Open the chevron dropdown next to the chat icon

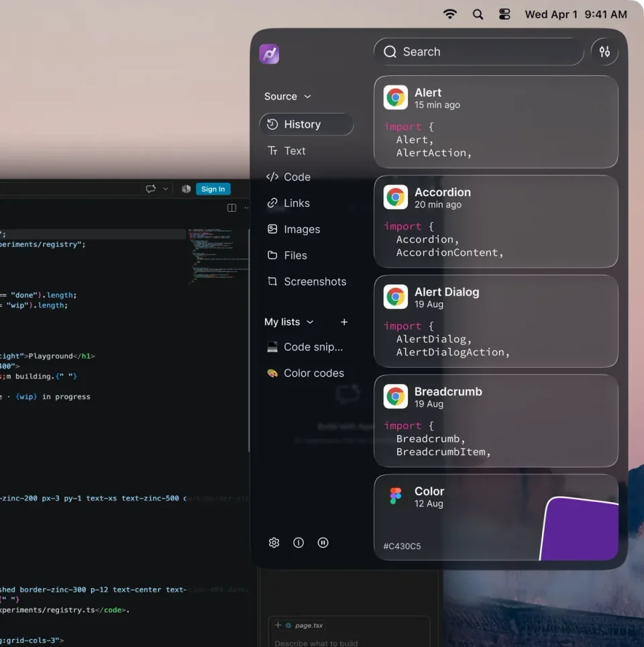pyautogui.click(x=166, y=189)
